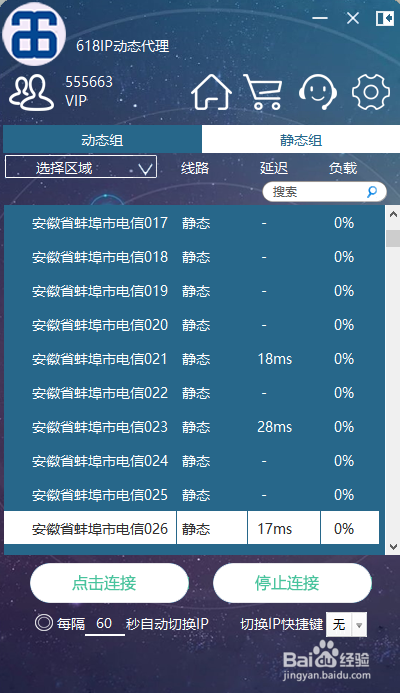Select row 安徽省蚌埠市电信021
400x693 pixels.
[x=194, y=359]
